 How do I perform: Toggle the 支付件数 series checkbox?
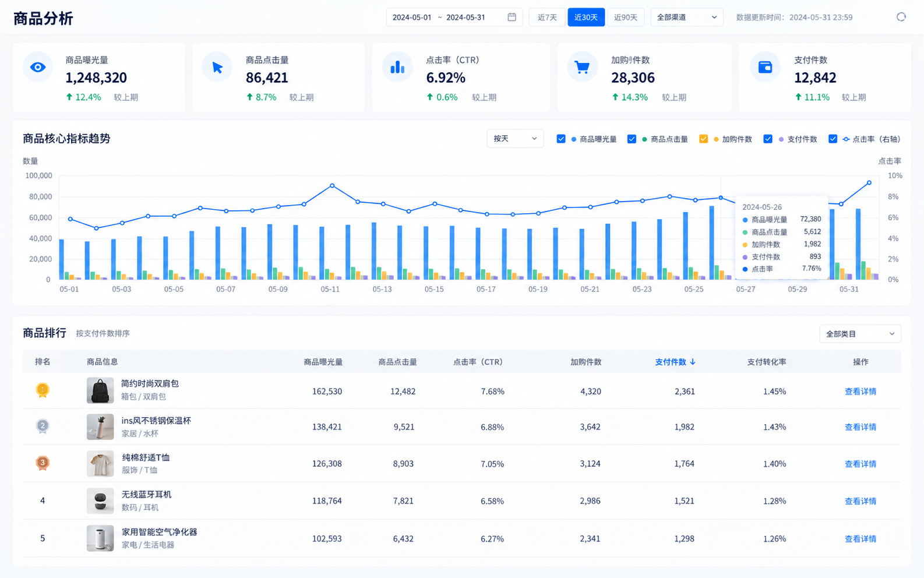[x=768, y=139]
